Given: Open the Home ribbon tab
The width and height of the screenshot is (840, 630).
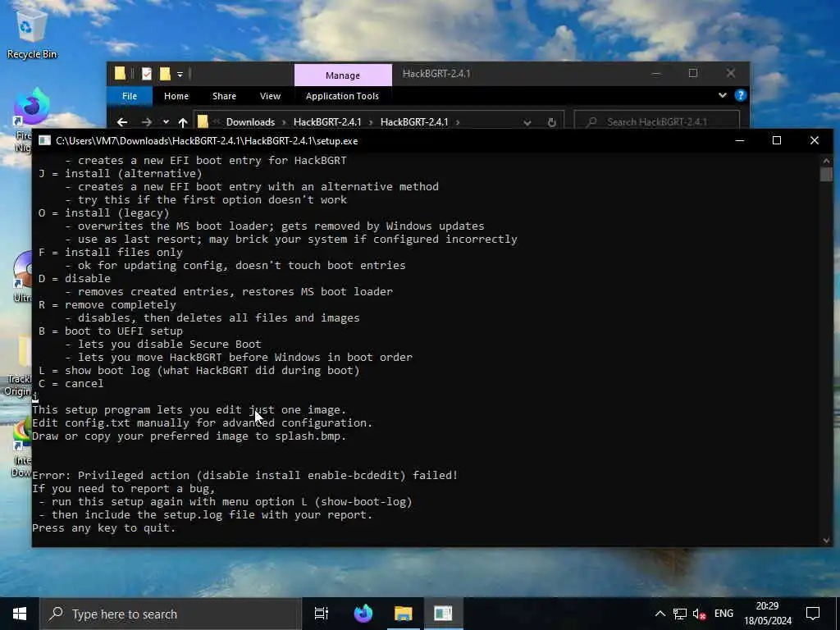Looking at the screenshot, I should (x=176, y=96).
